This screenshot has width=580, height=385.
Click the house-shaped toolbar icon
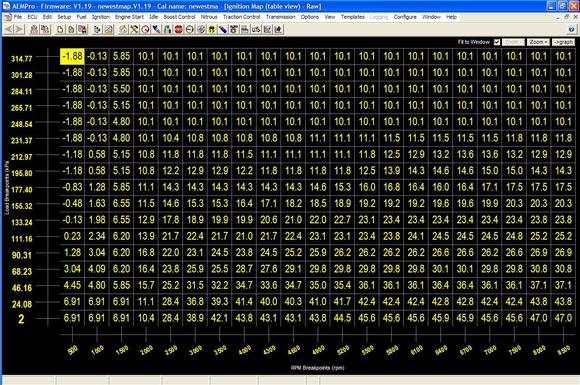coord(123,29)
